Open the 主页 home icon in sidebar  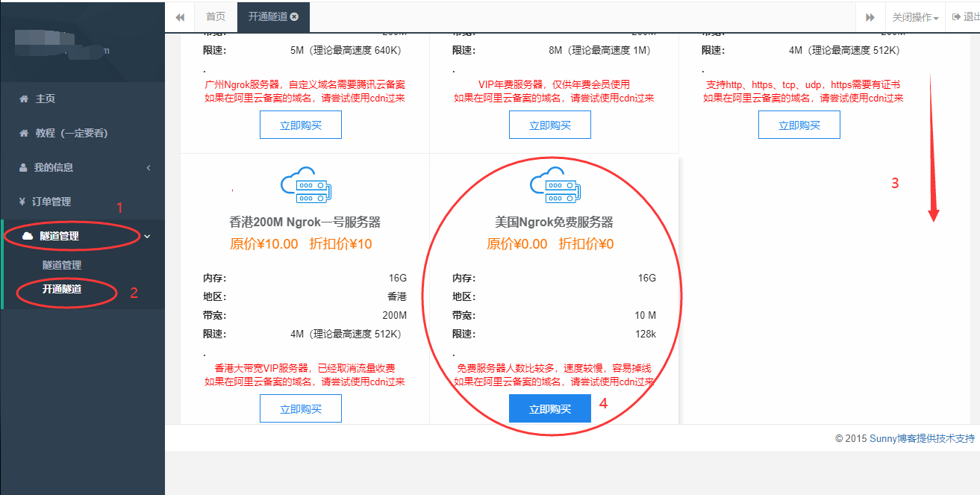[x=24, y=99]
